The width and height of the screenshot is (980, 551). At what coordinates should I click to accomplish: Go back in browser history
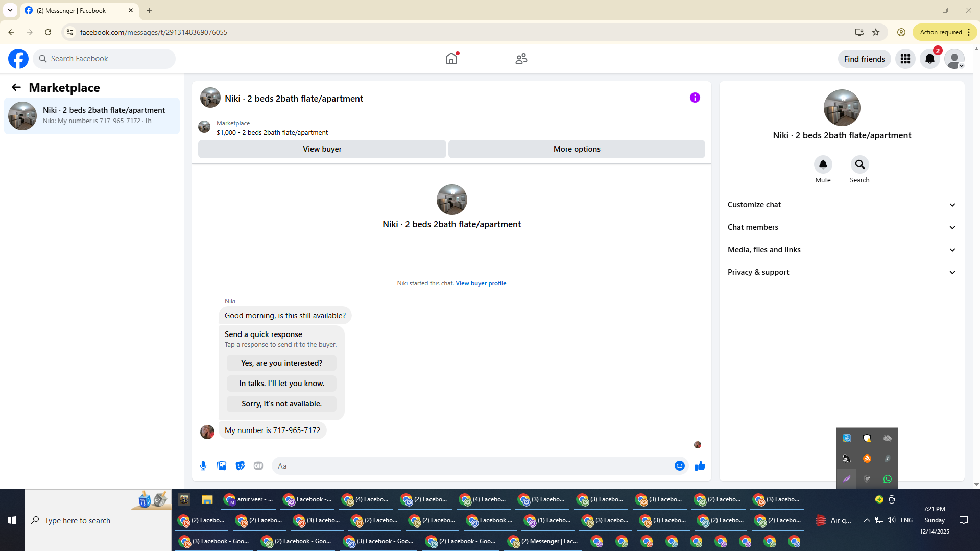[11, 32]
